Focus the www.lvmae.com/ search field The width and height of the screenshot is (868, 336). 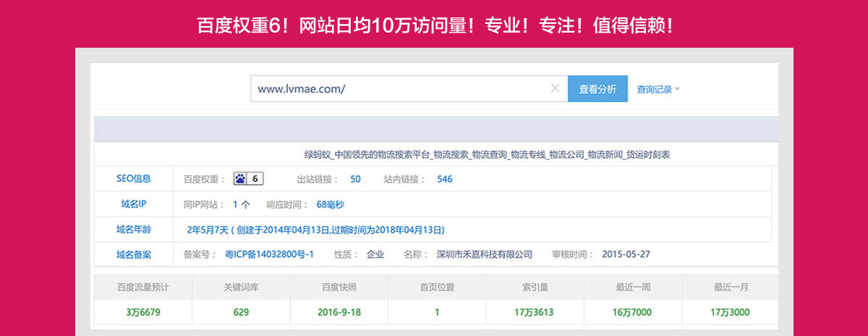[409, 89]
